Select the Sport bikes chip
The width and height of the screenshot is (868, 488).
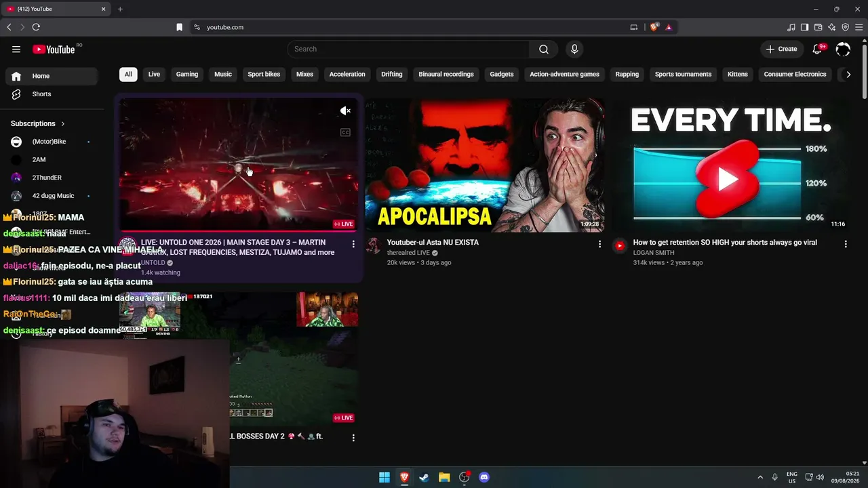pos(264,74)
